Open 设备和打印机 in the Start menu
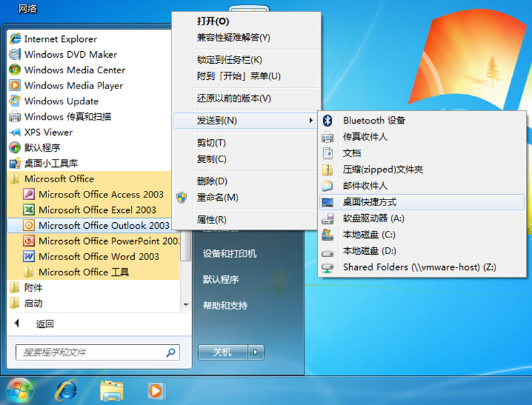Image resolution: width=532 pixels, height=405 pixels. (229, 253)
